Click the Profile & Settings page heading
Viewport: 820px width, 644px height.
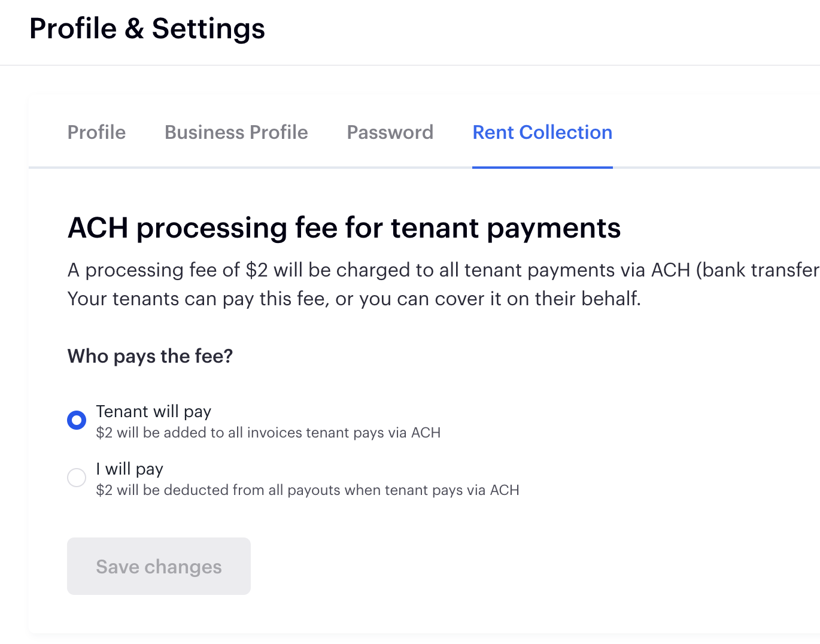(x=148, y=28)
